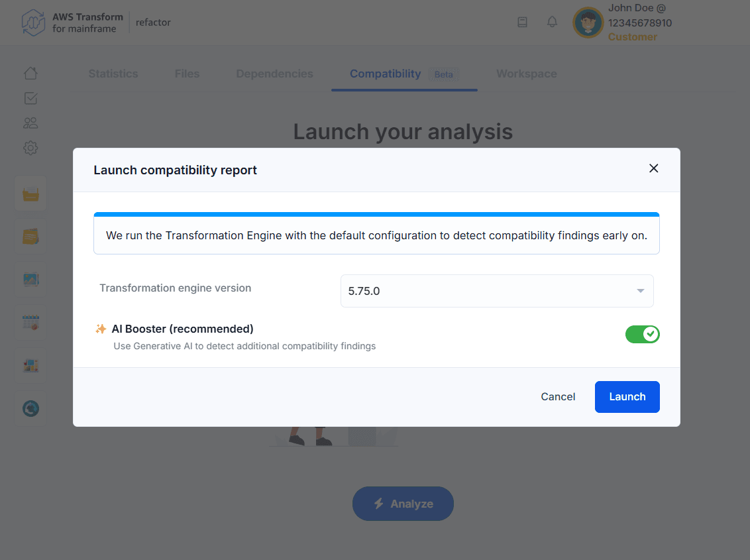Viewport: 750px width, 560px height.
Task: Click the home icon in the sidebar
Action: [30, 74]
